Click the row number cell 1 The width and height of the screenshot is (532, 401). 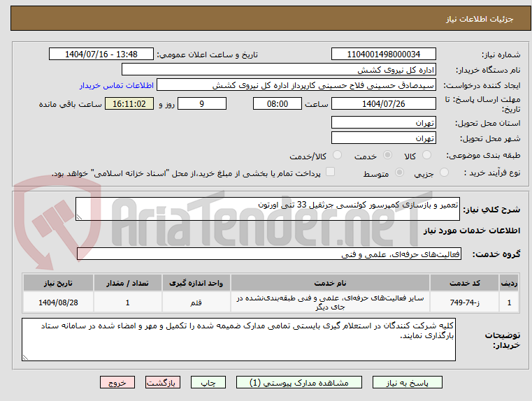(x=509, y=302)
